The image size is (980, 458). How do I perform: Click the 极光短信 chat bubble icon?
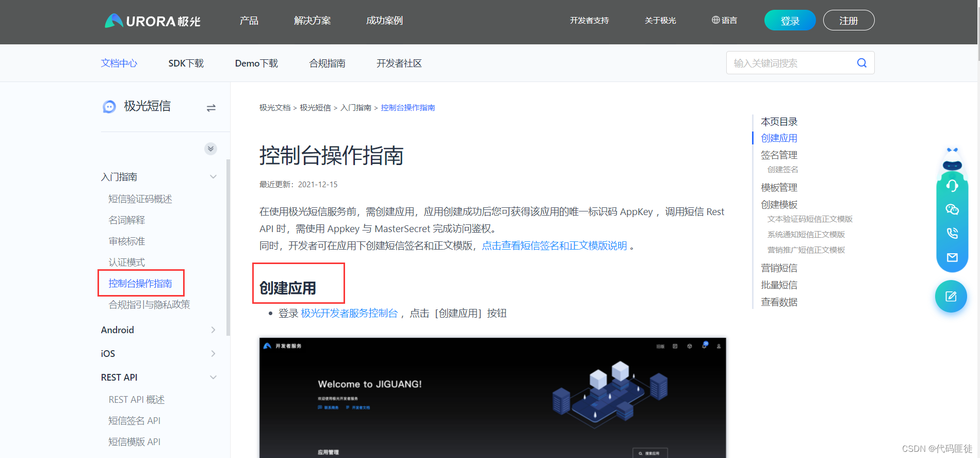[x=109, y=107]
